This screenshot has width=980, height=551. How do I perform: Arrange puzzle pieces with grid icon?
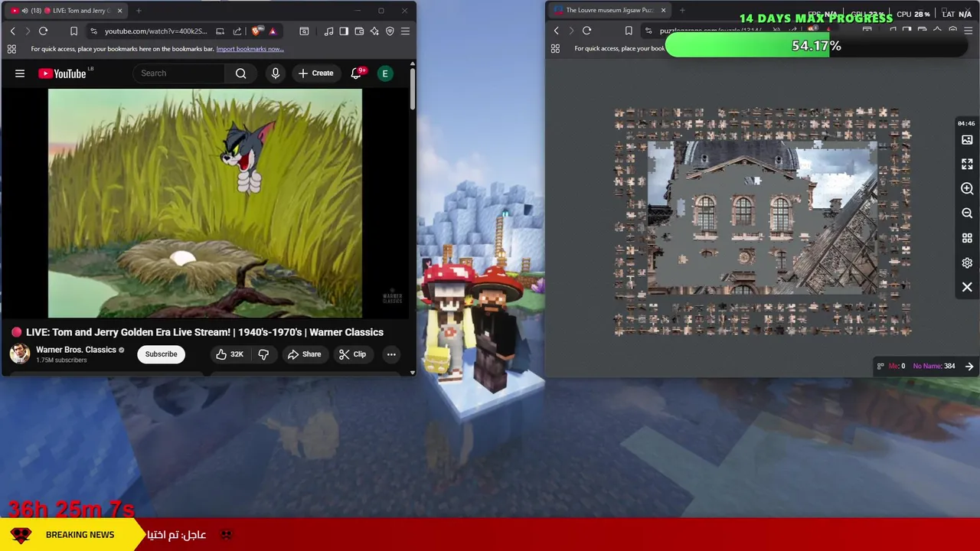[x=967, y=238]
